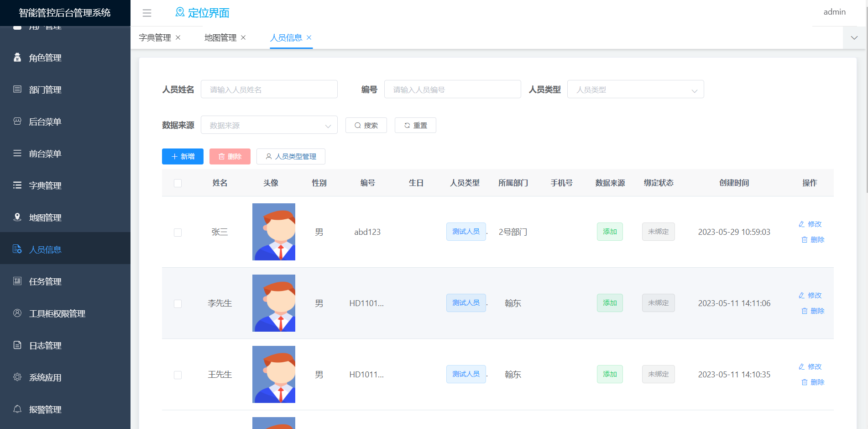The image size is (868, 429).
Task: Click the 人员姓名 input field
Action: [269, 90]
